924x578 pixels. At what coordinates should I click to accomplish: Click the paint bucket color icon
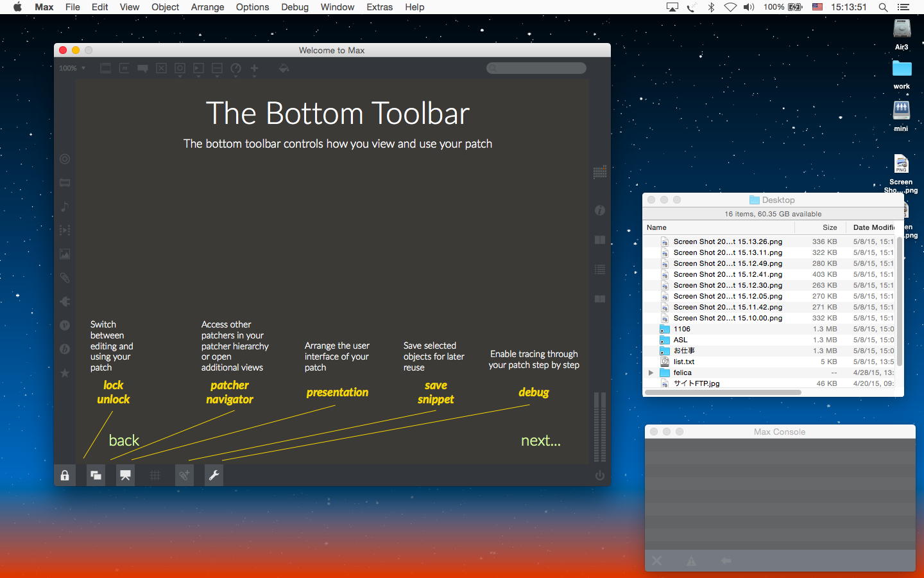[x=284, y=68]
